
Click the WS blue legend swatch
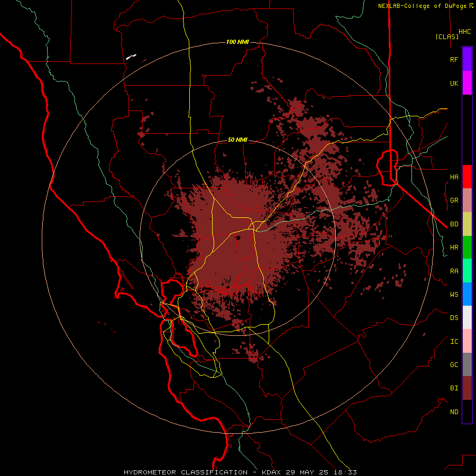[x=467, y=294]
